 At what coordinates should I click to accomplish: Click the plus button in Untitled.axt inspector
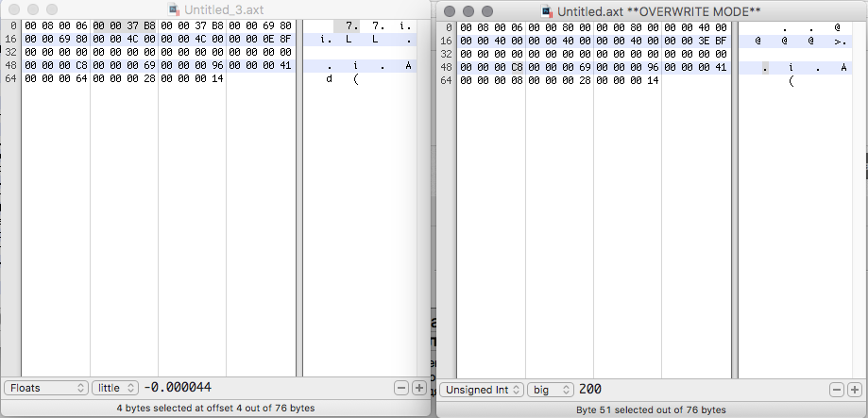pyautogui.click(x=856, y=390)
